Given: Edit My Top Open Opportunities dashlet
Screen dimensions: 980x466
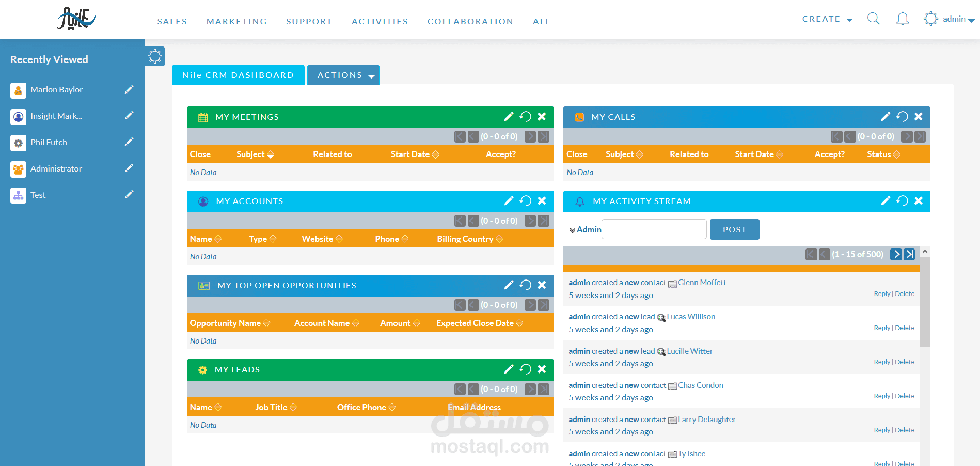Looking at the screenshot, I should [509, 285].
